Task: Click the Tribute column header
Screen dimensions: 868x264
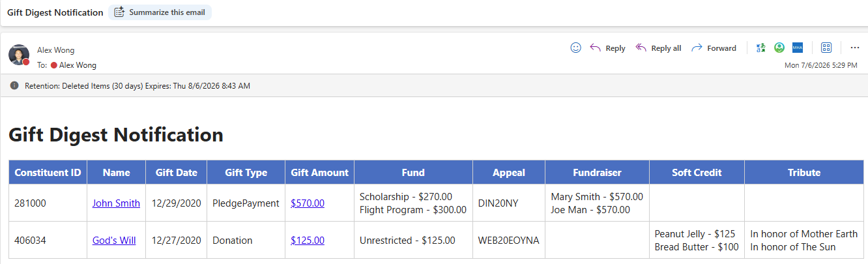Action: [804, 172]
